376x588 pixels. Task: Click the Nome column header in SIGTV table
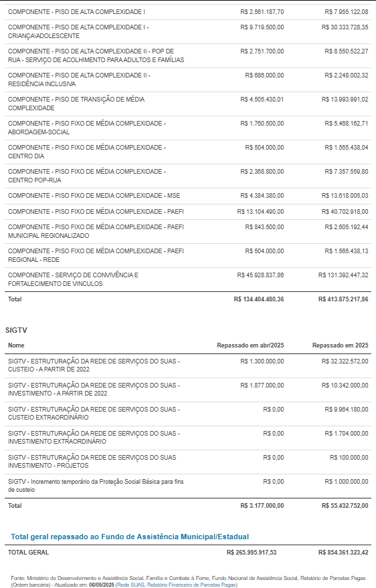(16, 345)
